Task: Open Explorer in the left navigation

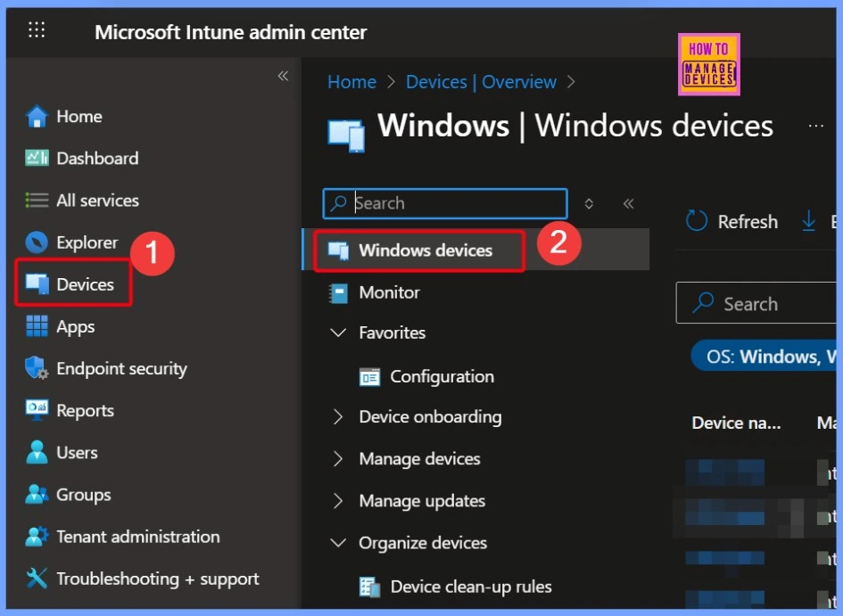Action: (87, 242)
